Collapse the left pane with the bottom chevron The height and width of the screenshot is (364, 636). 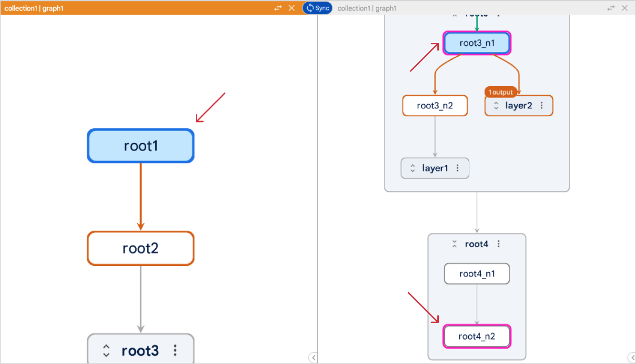[x=313, y=357]
